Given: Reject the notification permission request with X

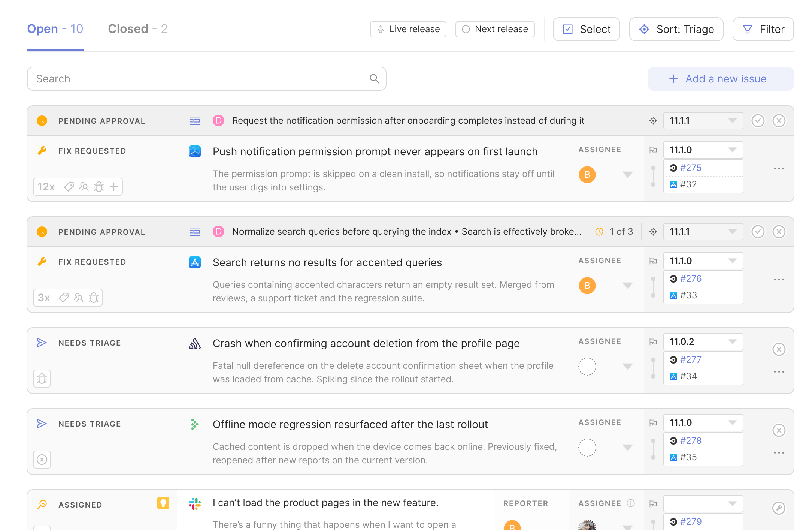Looking at the screenshot, I should [779, 121].
